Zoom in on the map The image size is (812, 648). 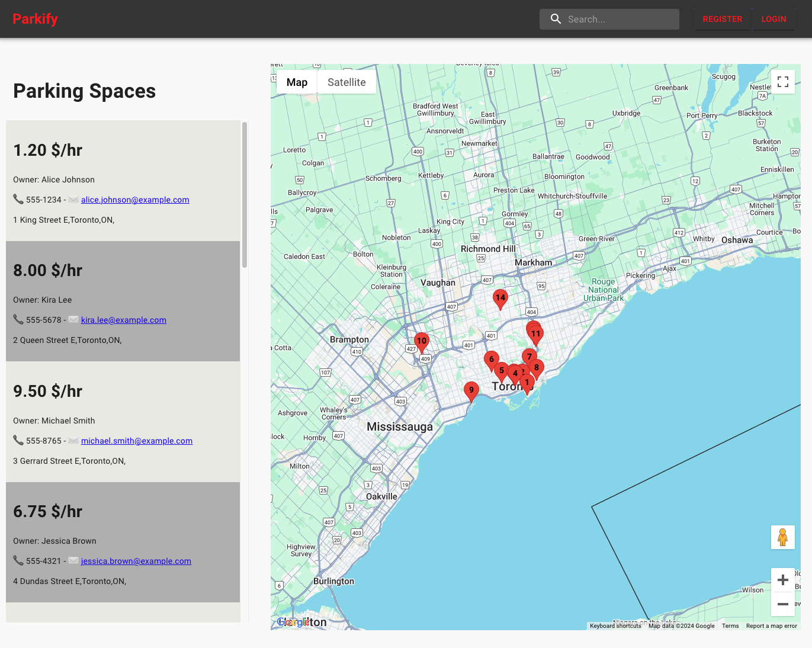pyautogui.click(x=782, y=580)
